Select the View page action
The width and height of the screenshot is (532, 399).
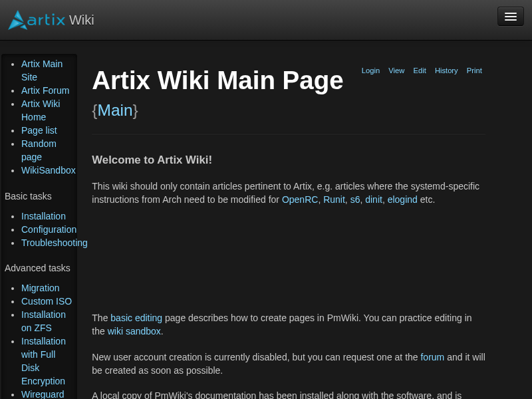(x=396, y=70)
